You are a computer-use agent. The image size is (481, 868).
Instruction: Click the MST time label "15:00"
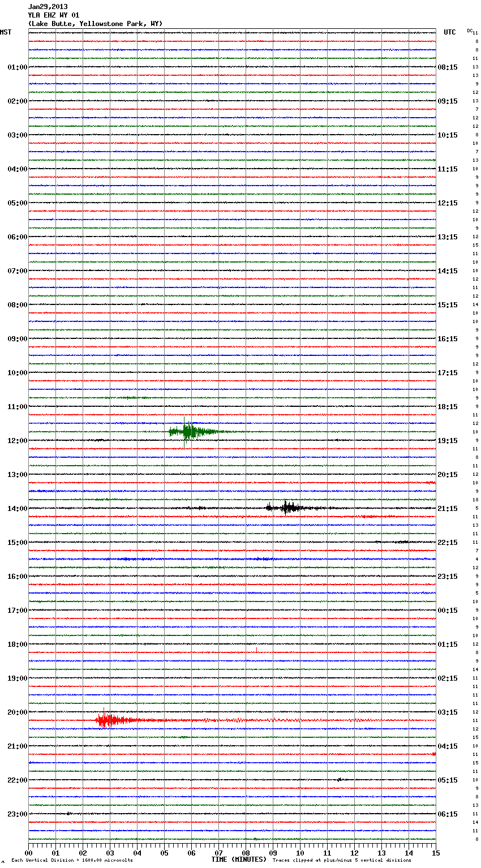click(18, 543)
